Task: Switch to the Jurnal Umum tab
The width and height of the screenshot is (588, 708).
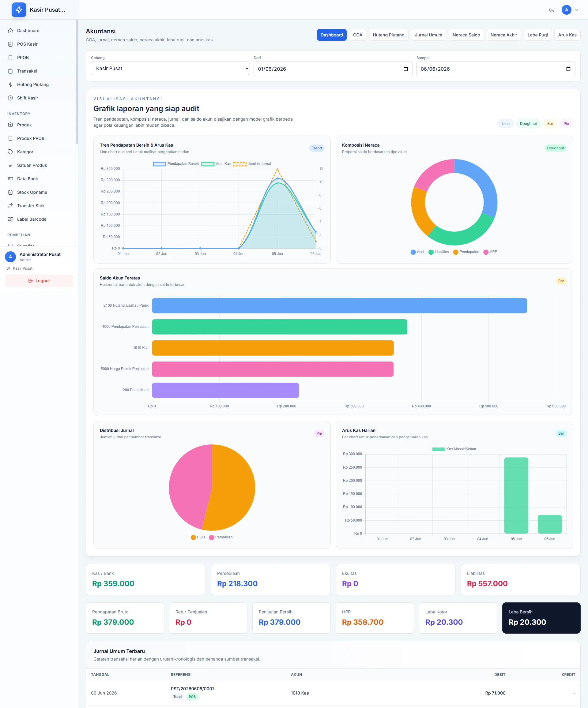Action: pos(428,35)
